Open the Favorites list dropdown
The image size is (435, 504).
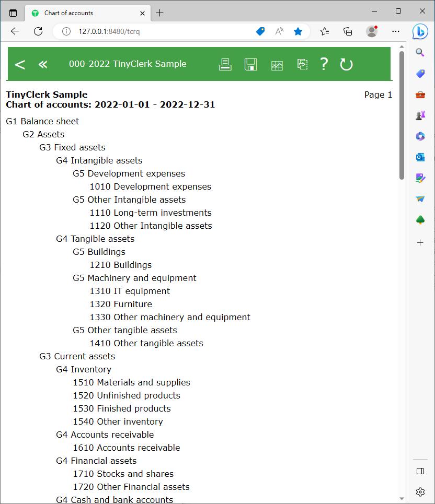[x=325, y=31]
